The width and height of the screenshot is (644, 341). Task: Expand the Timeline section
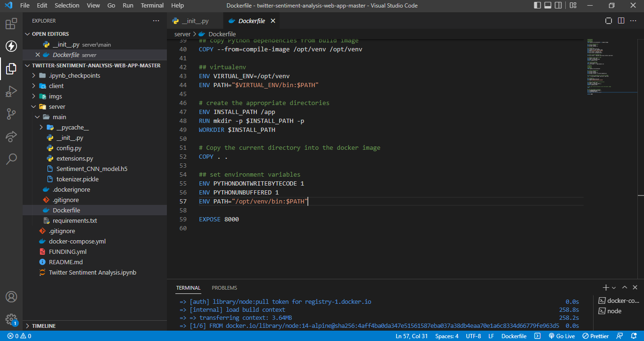(95, 326)
